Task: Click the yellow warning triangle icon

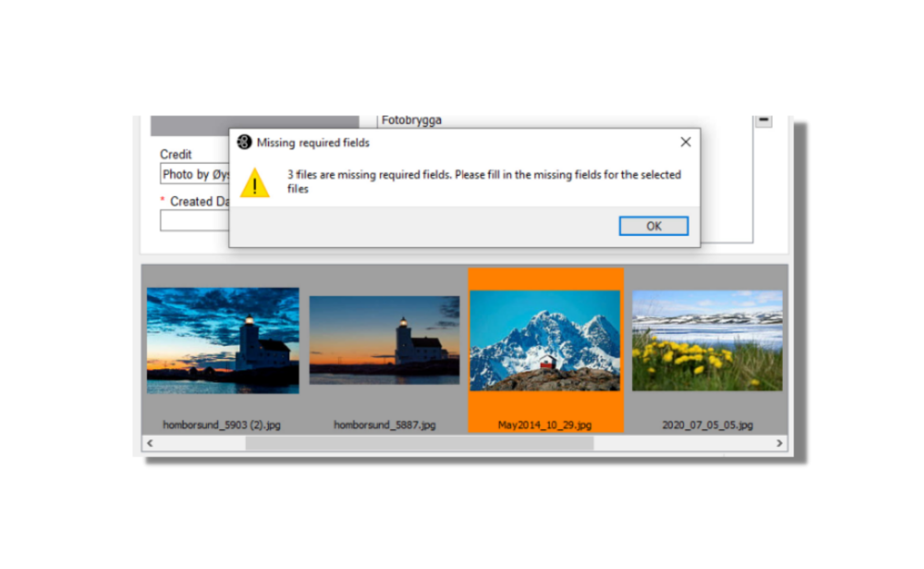Action: pos(254,183)
